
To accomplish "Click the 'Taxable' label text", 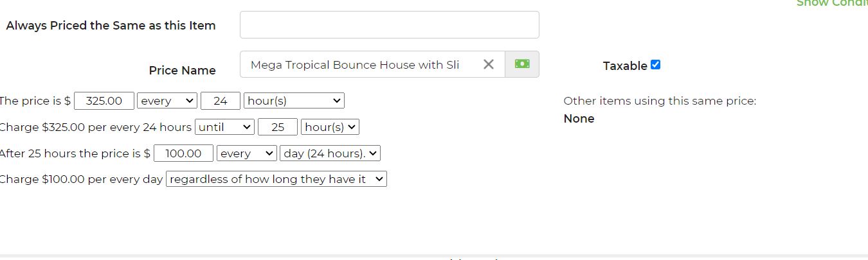I will [x=624, y=65].
